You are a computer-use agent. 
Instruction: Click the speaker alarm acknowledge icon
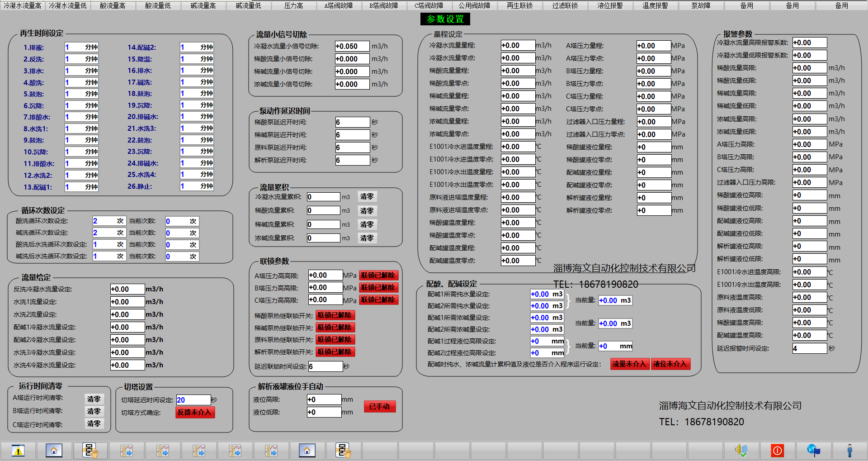point(741,451)
